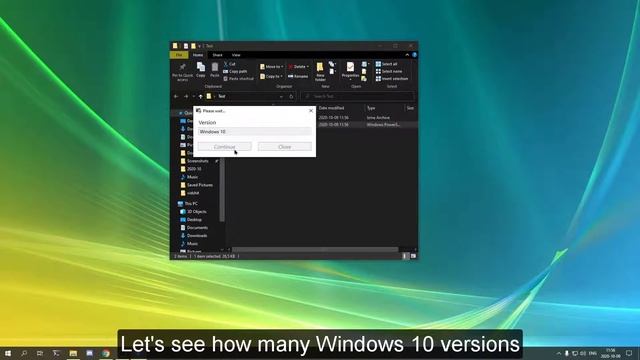Click the horizontal scrollbar in file list

[x=315, y=249]
